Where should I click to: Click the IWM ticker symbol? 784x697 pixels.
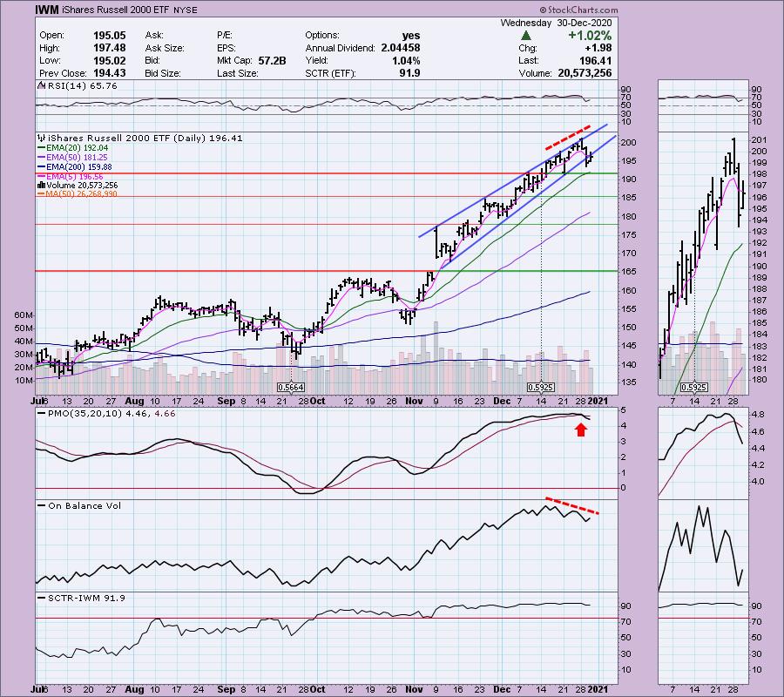[x=47, y=10]
